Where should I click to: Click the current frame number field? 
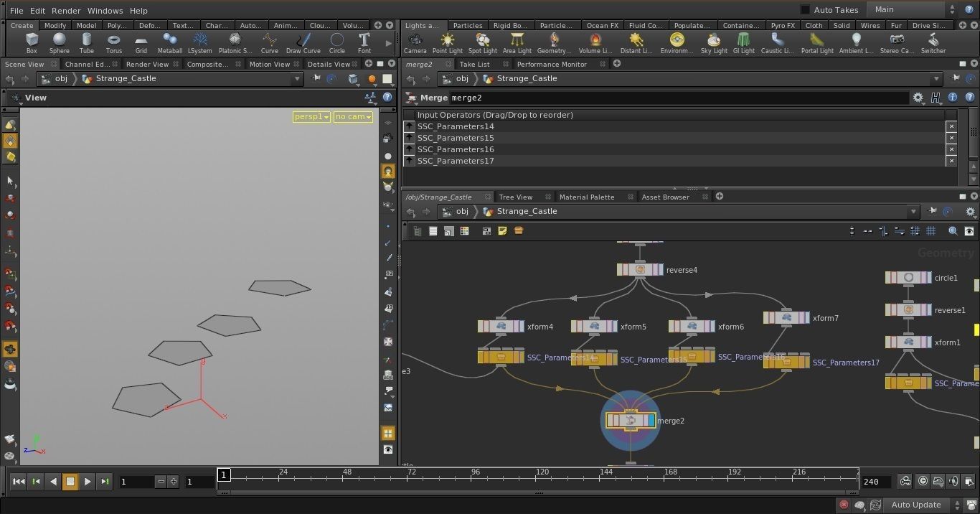(x=137, y=482)
